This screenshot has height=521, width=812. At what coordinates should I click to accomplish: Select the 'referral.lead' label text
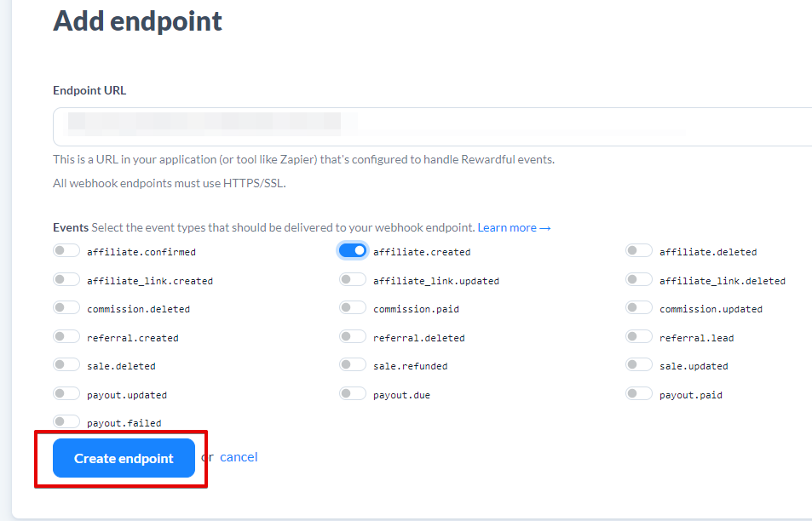click(x=696, y=338)
